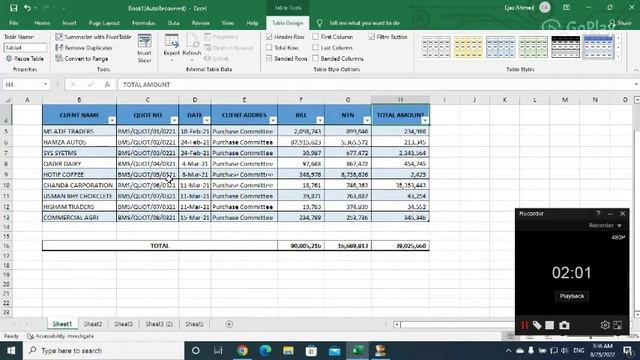Click the Windows search box
640x360 pixels.
click(x=104, y=351)
